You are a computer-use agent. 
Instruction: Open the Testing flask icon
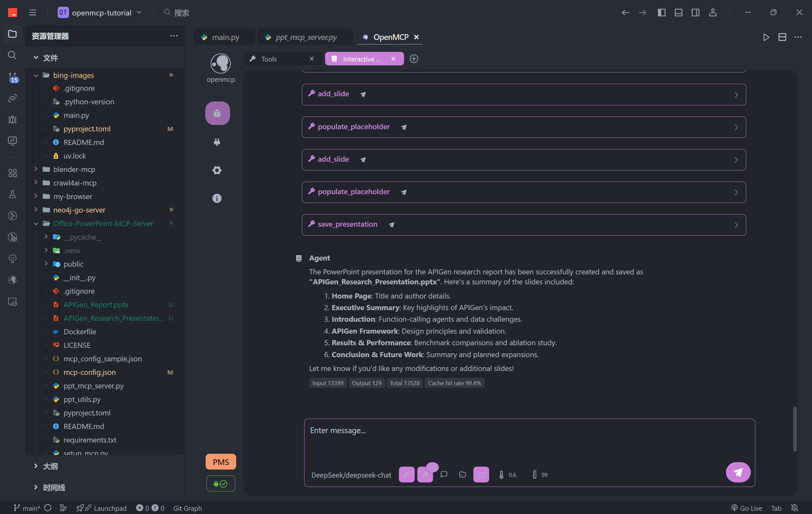(13, 195)
